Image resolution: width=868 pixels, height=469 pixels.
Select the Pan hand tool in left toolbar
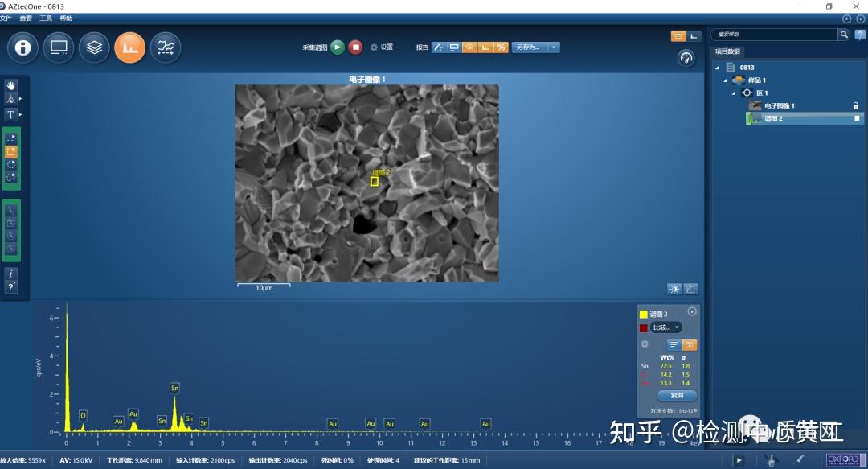coord(10,85)
